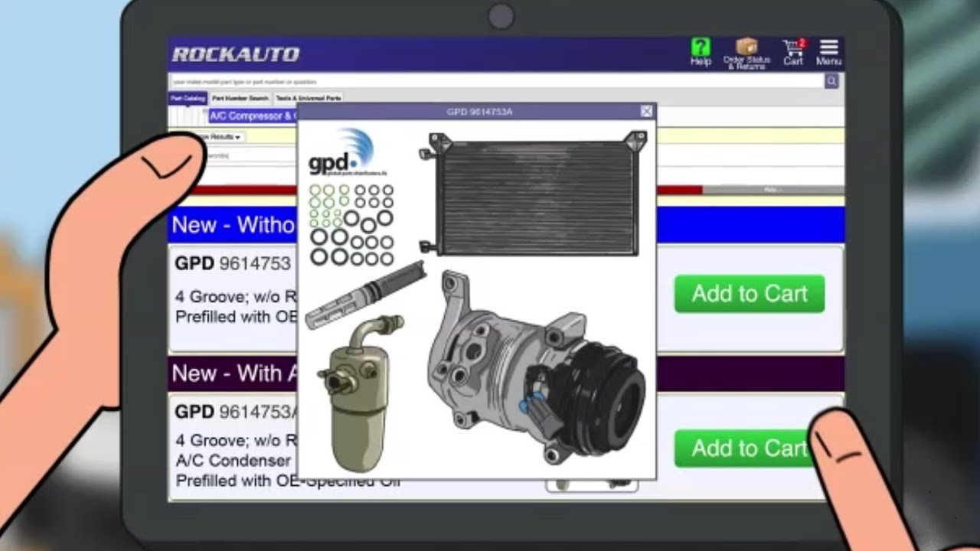Screen dimensions: 980x551
Task: Close the GPD 9614753A image popup
Action: (647, 112)
